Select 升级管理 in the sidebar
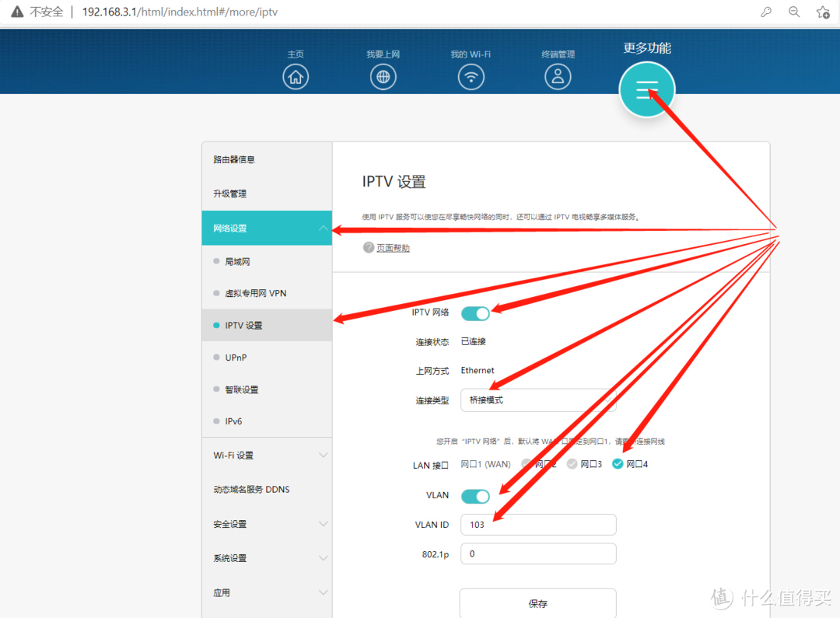The width and height of the screenshot is (840, 618). (233, 193)
